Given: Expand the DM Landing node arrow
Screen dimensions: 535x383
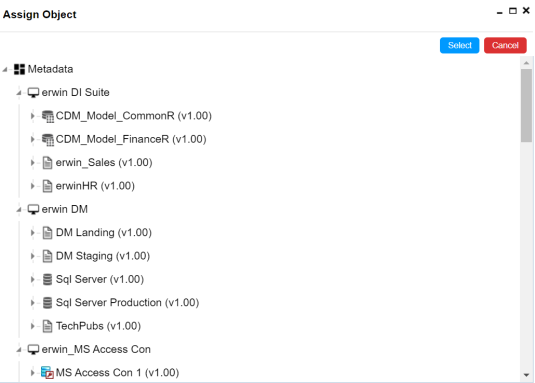Looking at the screenshot, I should 32,233.
